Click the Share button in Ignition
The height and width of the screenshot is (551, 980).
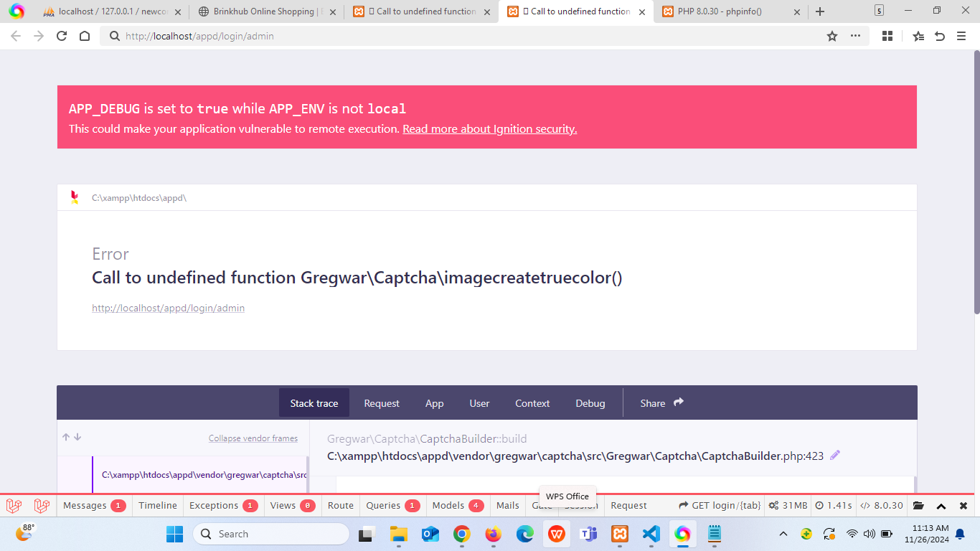661,403
